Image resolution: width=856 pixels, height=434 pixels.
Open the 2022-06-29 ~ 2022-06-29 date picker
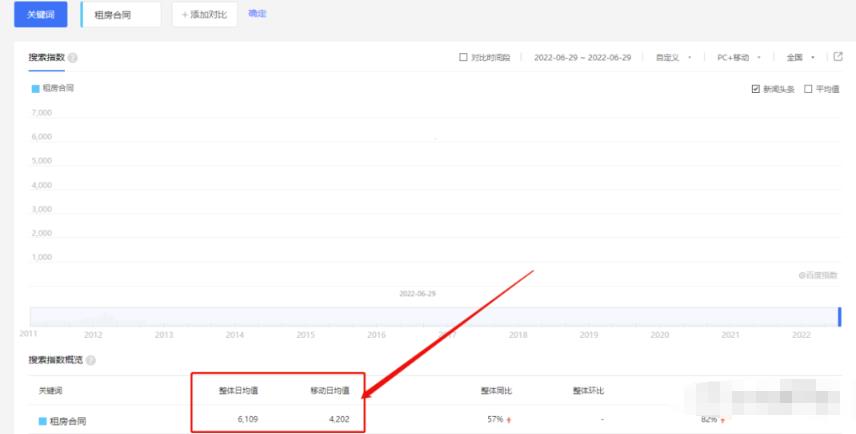coord(582,57)
